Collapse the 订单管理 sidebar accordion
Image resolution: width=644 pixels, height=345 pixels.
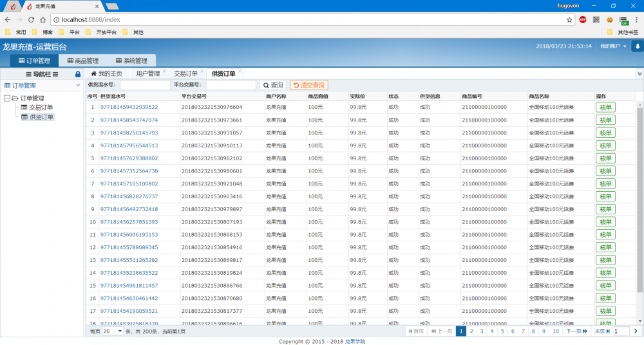78,85
